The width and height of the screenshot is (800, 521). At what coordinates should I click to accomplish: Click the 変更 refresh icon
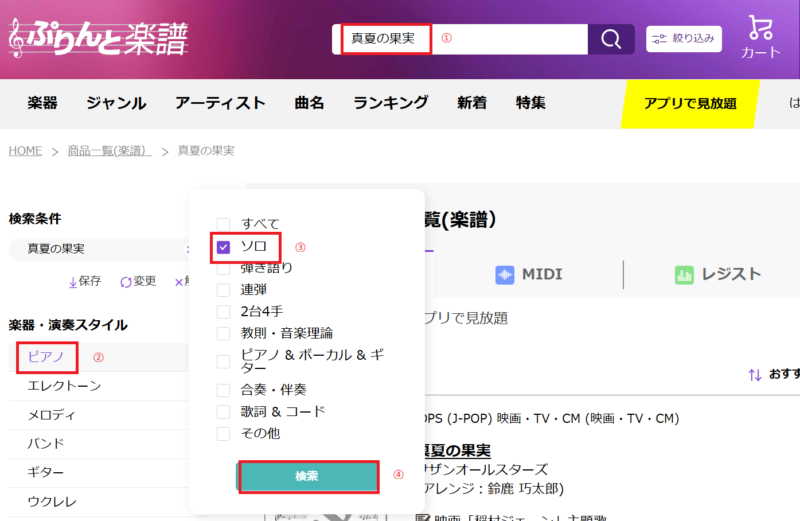click(x=125, y=282)
